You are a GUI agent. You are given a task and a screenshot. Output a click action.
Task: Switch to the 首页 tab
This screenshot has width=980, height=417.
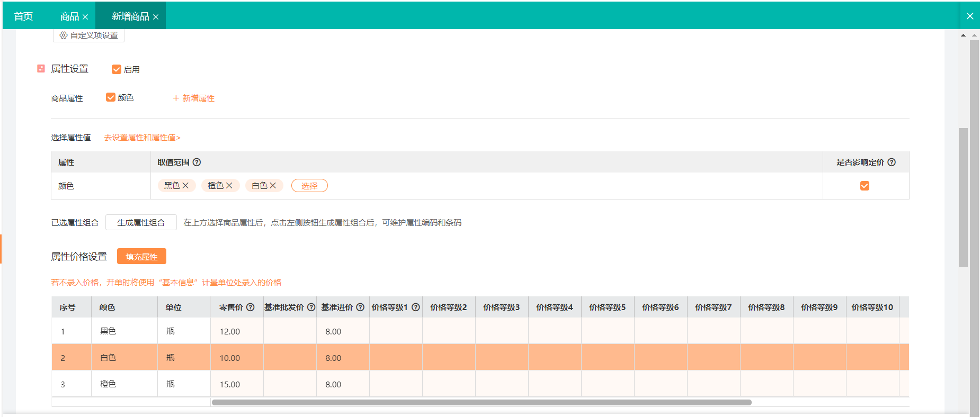point(23,16)
